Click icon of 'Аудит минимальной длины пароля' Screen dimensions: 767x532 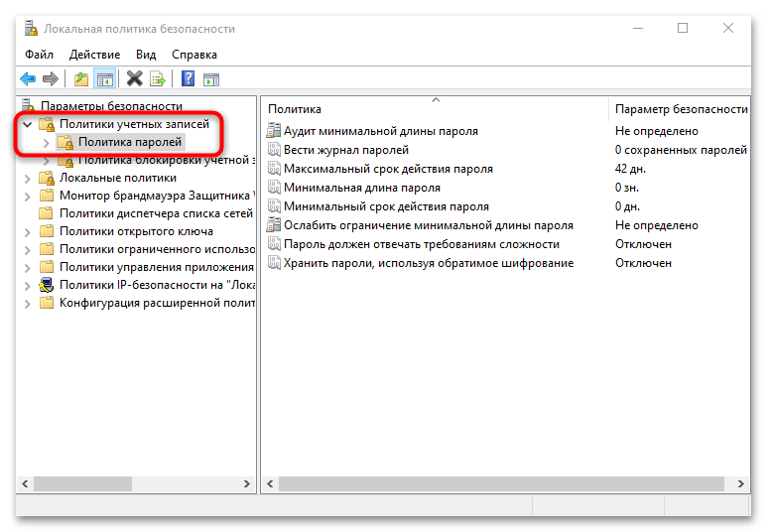point(274,131)
